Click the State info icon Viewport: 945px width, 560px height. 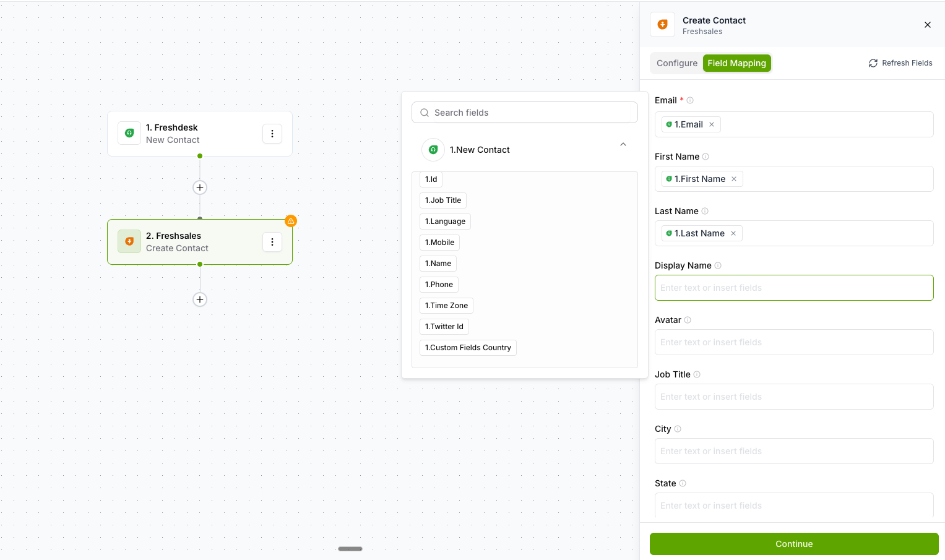(683, 483)
